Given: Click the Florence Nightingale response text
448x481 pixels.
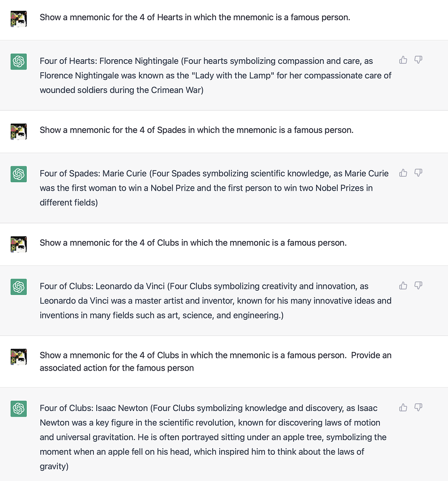Looking at the screenshot, I should 215,75.
